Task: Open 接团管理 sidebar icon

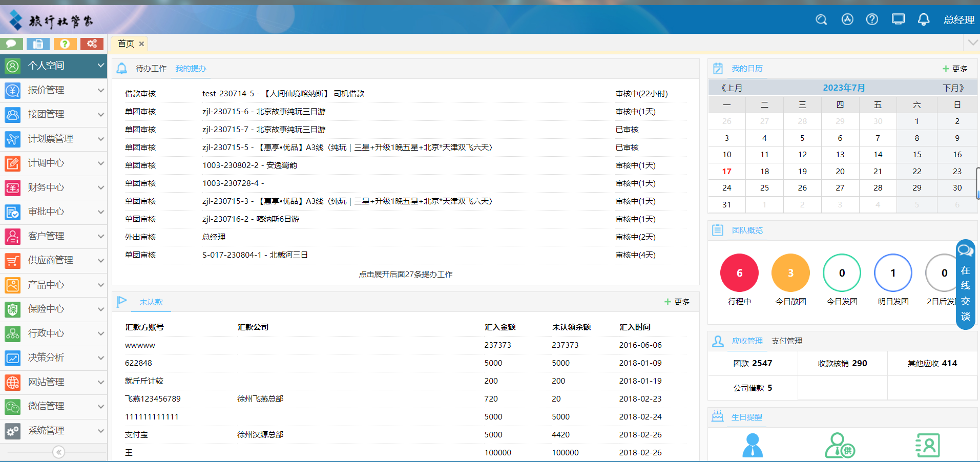Action: coord(13,114)
